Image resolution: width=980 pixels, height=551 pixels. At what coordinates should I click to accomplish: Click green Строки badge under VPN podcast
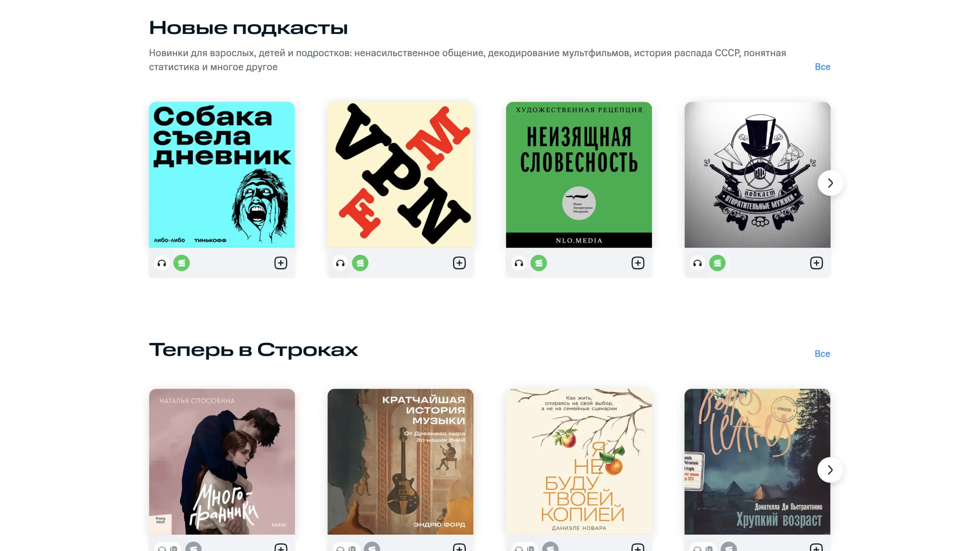[360, 263]
